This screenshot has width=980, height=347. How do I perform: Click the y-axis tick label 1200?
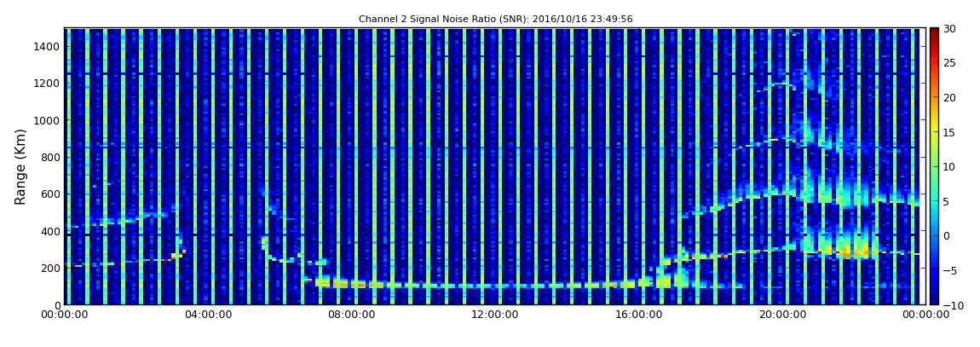pyautogui.click(x=48, y=84)
